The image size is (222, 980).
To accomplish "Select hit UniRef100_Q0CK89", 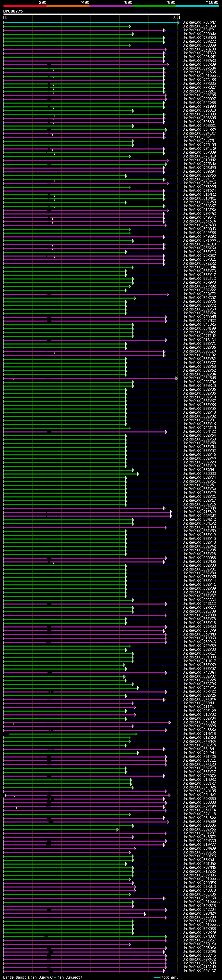I will pyautogui.click(x=199, y=65).
